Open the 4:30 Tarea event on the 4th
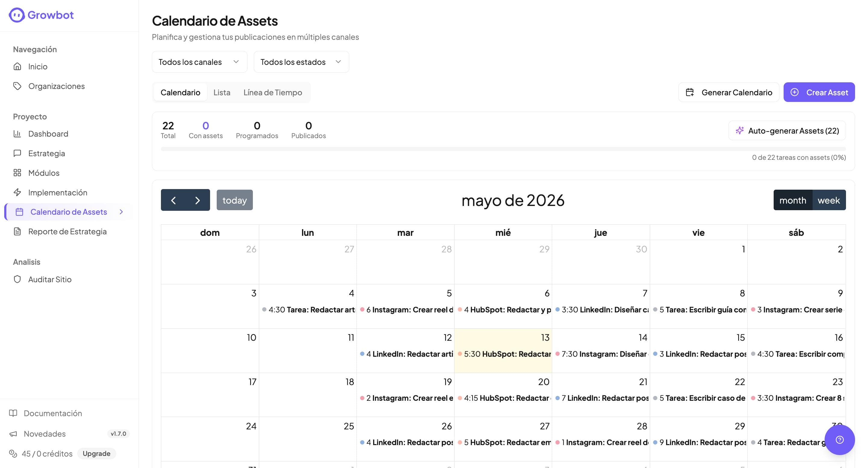Viewport: 868px width, 468px height. point(308,309)
